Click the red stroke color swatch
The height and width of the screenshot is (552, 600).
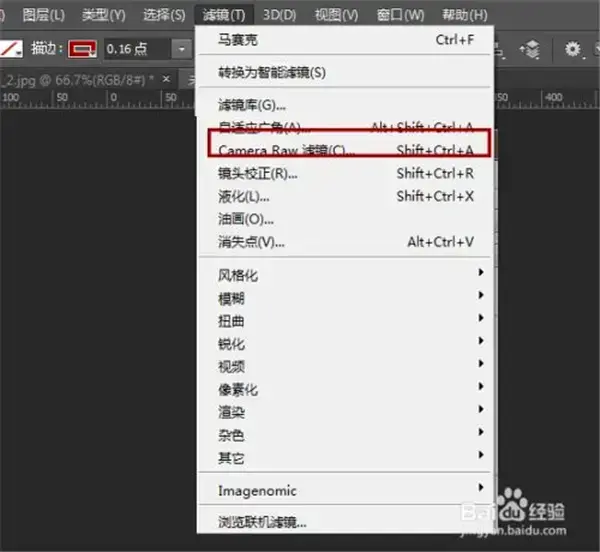[x=82, y=49]
